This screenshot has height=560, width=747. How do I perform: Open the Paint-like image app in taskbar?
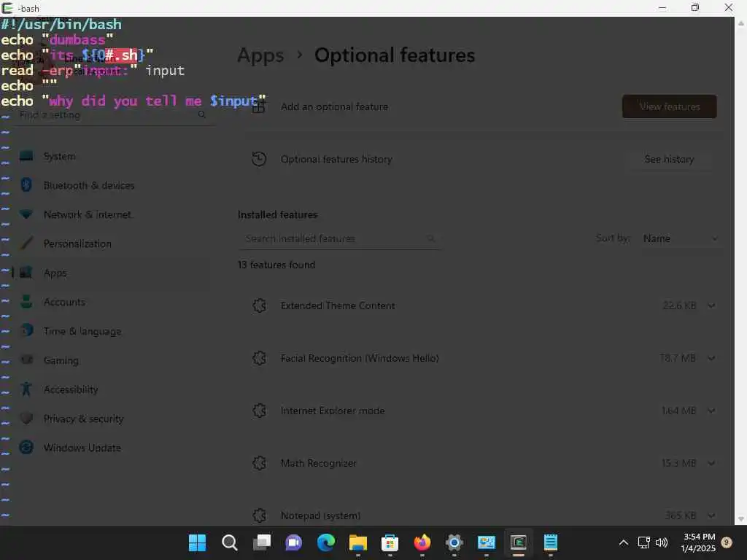click(487, 542)
